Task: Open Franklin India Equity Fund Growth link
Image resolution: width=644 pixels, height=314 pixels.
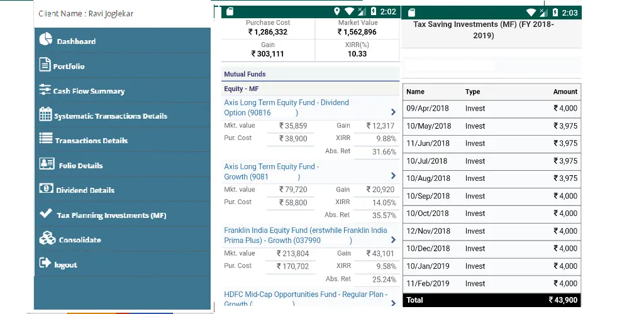Action: pyautogui.click(x=306, y=235)
